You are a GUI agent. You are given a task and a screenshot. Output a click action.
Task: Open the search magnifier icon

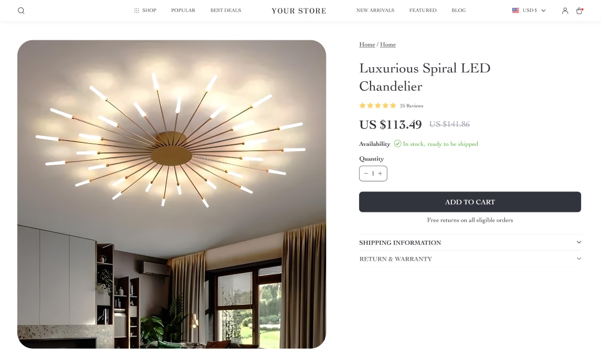[x=21, y=10]
